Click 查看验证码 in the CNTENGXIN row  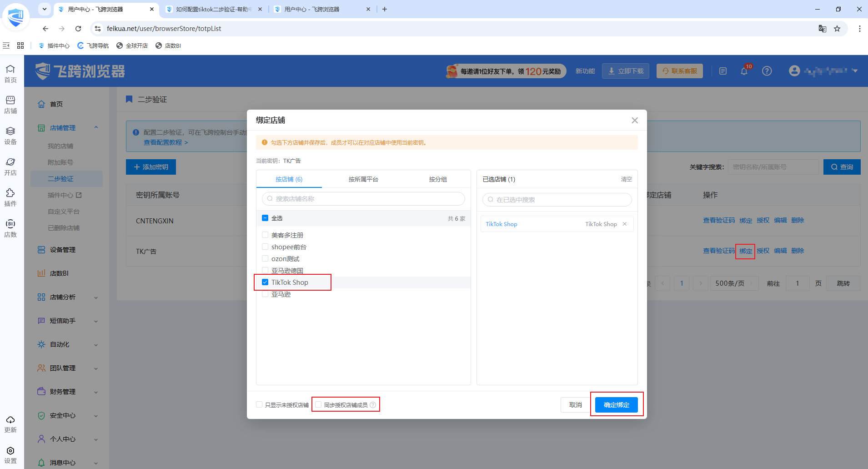[x=719, y=220]
